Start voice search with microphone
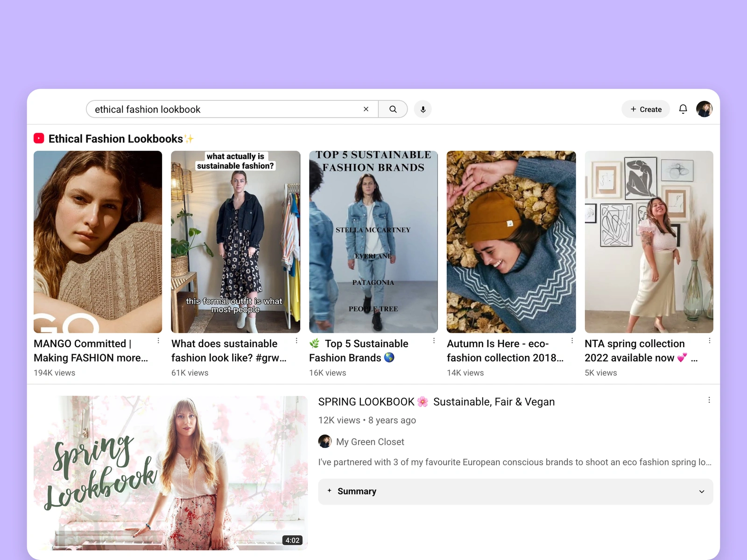This screenshot has height=560, width=747. [x=423, y=109]
